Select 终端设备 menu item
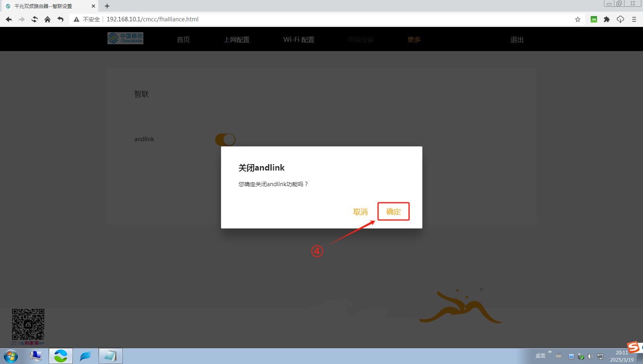The height and width of the screenshot is (364, 643). point(361,39)
